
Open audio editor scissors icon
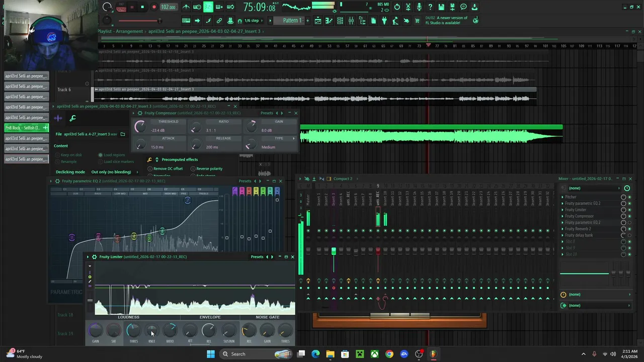click(408, 7)
